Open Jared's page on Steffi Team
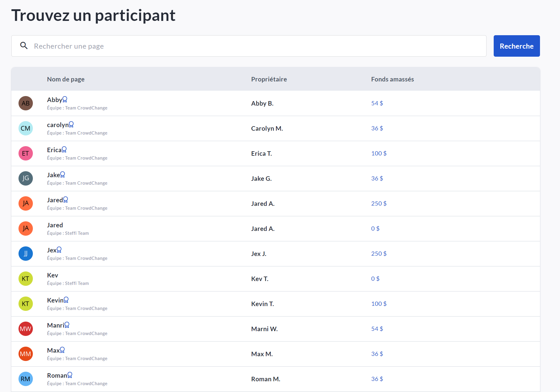The height and width of the screenshot is (392, 560). pyautogui.click(x=55, y=225)
